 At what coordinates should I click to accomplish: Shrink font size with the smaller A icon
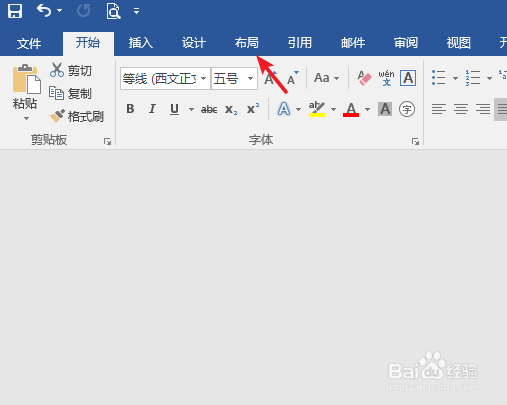click(x=292, y=78)
